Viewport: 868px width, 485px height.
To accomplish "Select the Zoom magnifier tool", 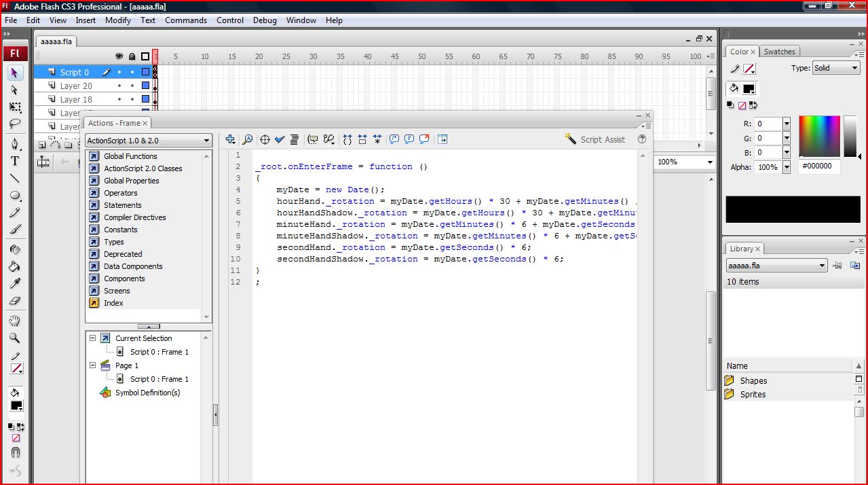I will coord(15,338).
